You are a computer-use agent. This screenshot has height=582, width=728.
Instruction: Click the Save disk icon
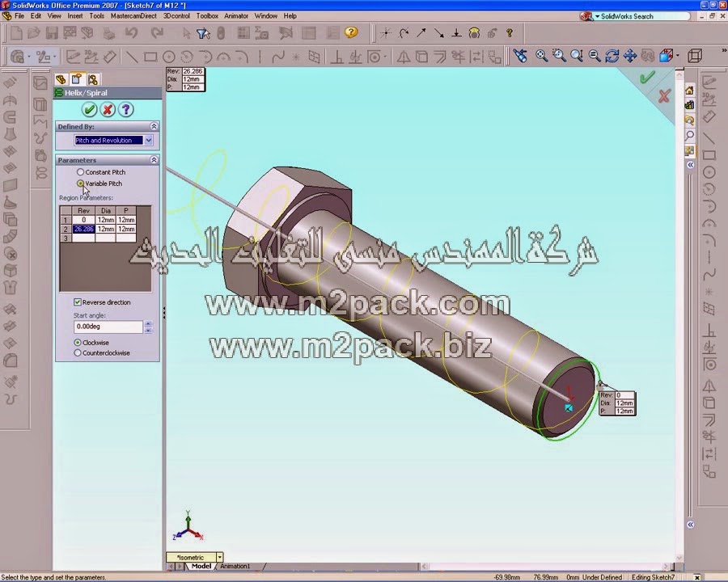point(52,33)
